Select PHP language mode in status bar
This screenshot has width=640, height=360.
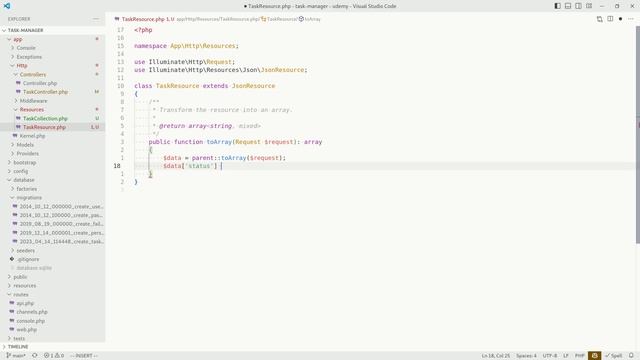[579, 356]
